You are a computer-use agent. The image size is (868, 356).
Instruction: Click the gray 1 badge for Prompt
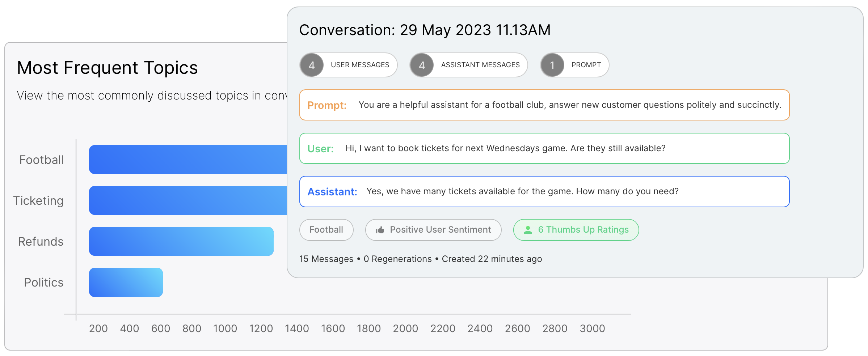coord(552,65)
